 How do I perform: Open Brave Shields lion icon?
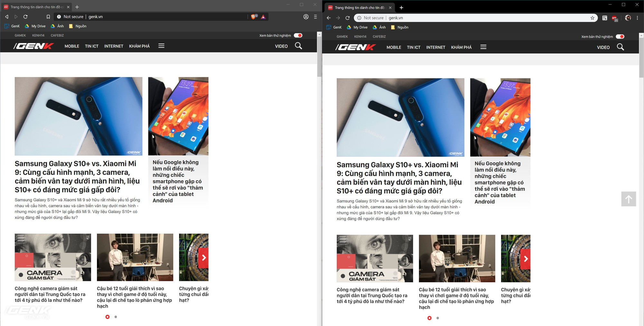tap(254, 17)
